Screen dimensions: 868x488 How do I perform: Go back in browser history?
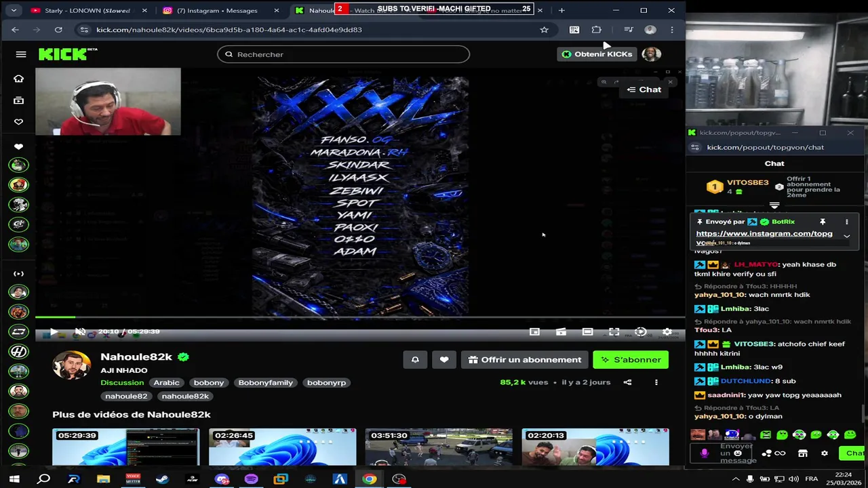tap(15, 30)
